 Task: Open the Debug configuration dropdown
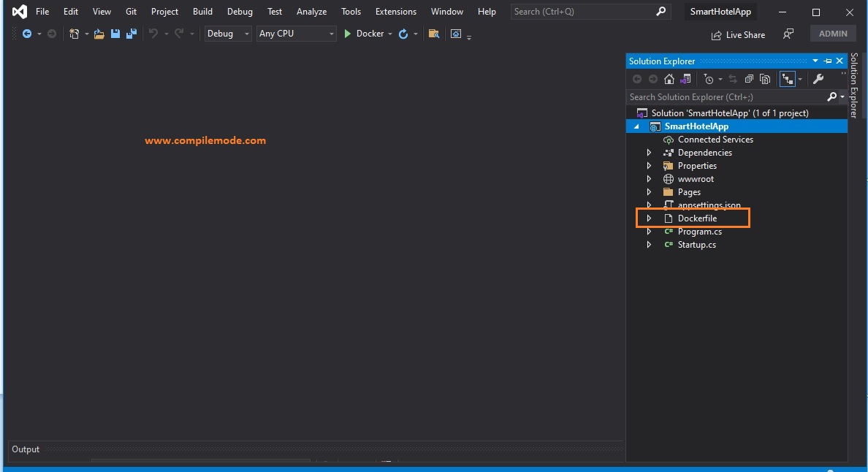click(x=227, y=34)
